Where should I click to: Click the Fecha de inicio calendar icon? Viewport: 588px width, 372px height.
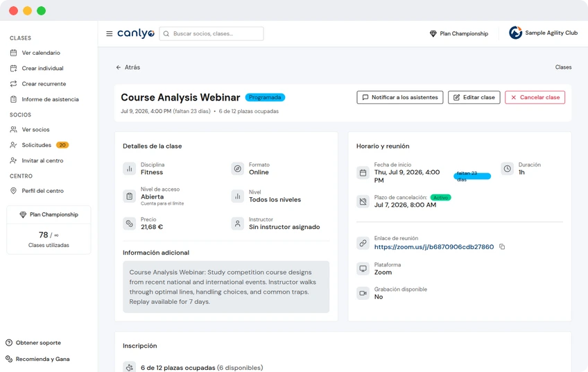coord(363,173)
